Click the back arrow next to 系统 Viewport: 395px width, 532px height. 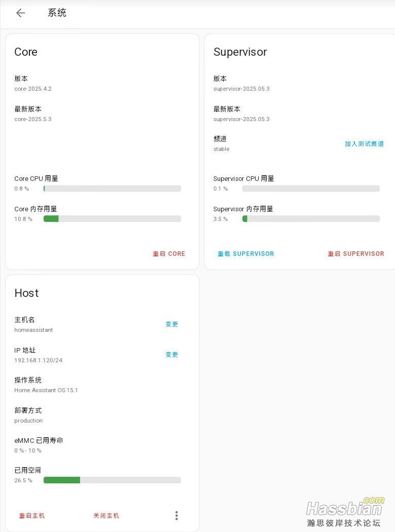(20, 13)
